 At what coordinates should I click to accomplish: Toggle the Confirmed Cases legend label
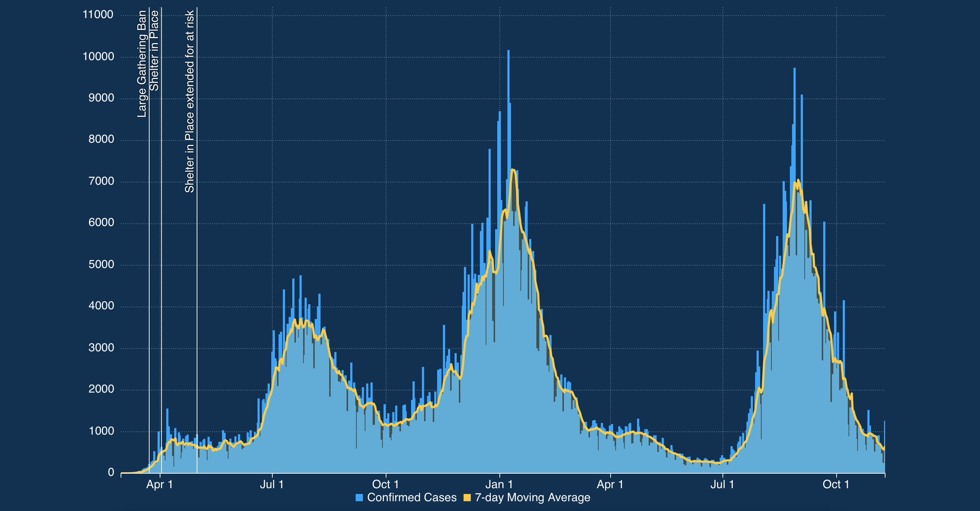tap(412, 497)
